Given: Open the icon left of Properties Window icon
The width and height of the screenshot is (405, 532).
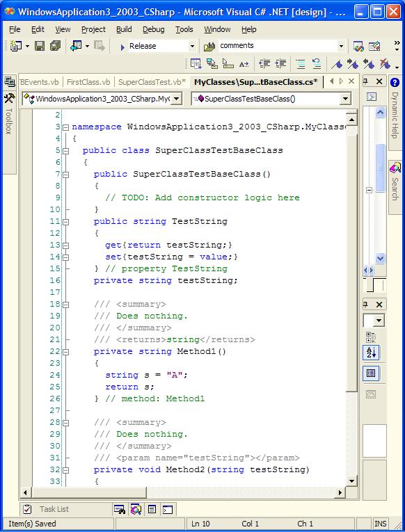Looking at the screenshot, I should point(358,46).
